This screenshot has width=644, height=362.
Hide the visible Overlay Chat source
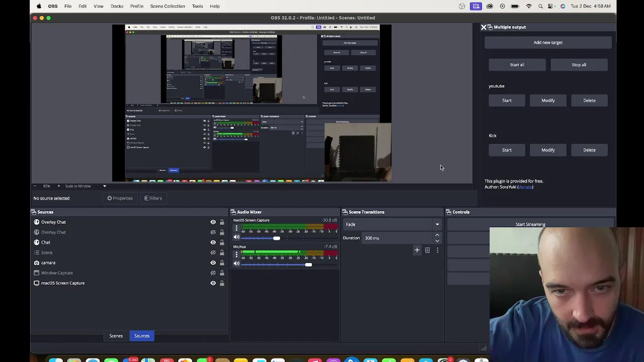[x=213, y=222]
